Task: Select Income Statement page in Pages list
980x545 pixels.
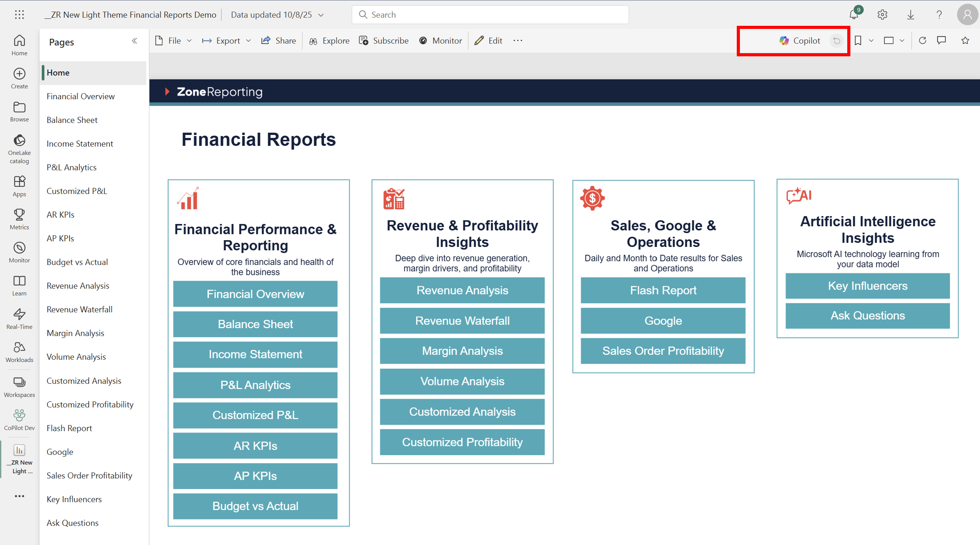Action: [x=93, y=144]
